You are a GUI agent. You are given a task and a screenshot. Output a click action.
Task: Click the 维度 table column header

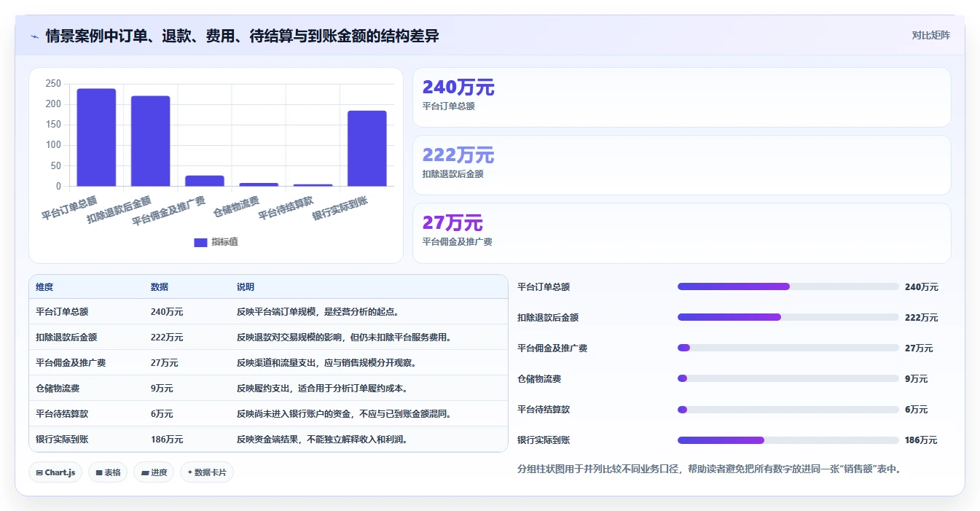tap(44, 287)
